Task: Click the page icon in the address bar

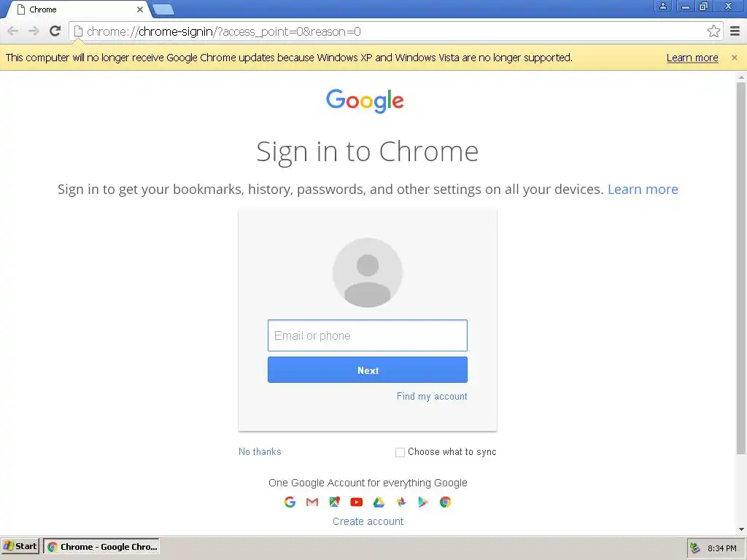Action: click(78, 31)
